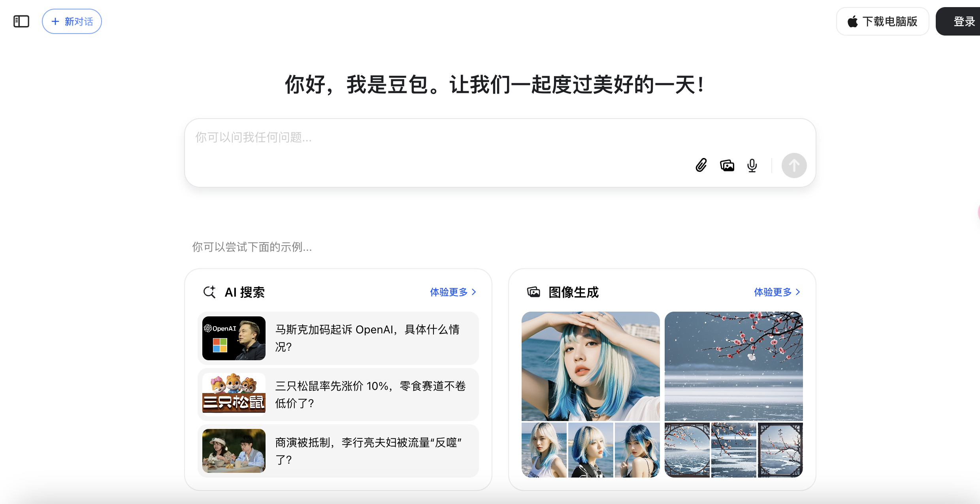Click the AI 搜索 magnifier icon
The width and height of the screenshot is (980, 504).
pos(209,292)
